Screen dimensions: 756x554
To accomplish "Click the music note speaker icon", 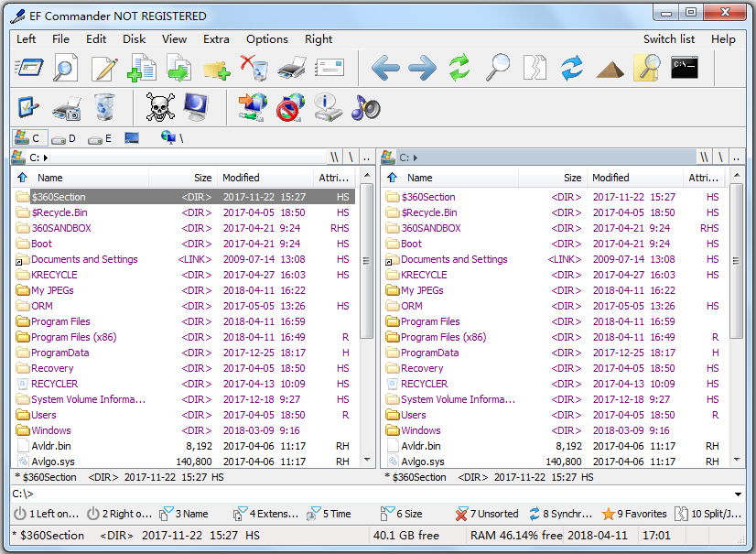I will click(x=365, y=107).
